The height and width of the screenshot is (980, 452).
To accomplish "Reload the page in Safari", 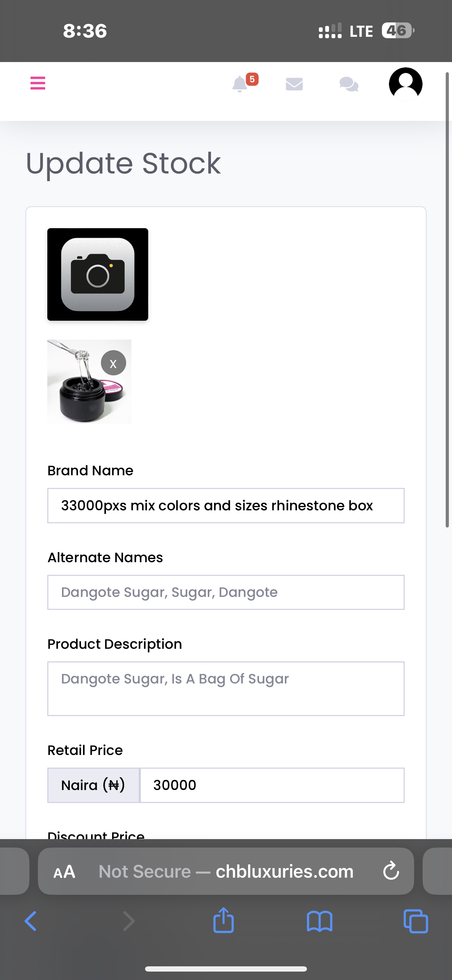I will (x=391, y=871).
